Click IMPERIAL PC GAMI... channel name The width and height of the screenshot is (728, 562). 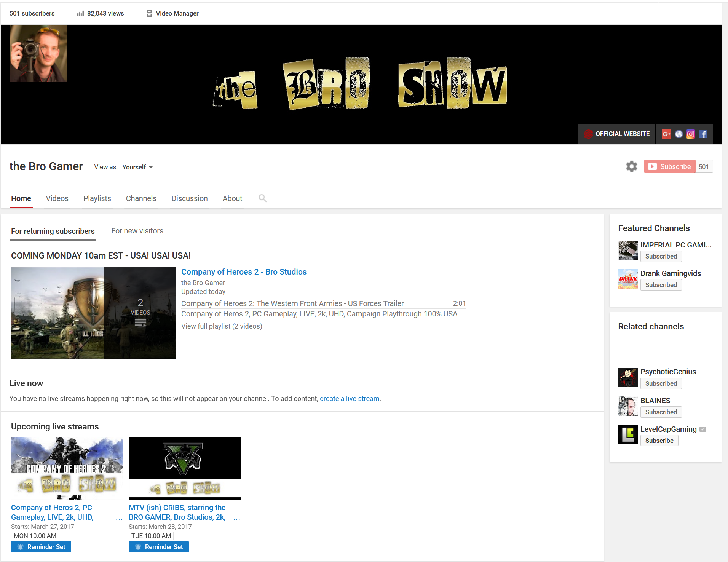point(676,245)
